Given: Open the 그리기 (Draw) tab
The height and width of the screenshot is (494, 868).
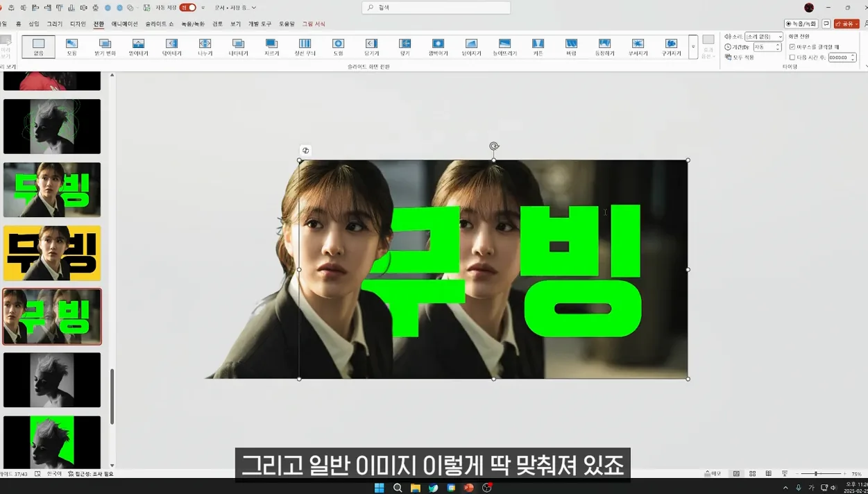Looking at the screenshot, I should coord(54,24).
